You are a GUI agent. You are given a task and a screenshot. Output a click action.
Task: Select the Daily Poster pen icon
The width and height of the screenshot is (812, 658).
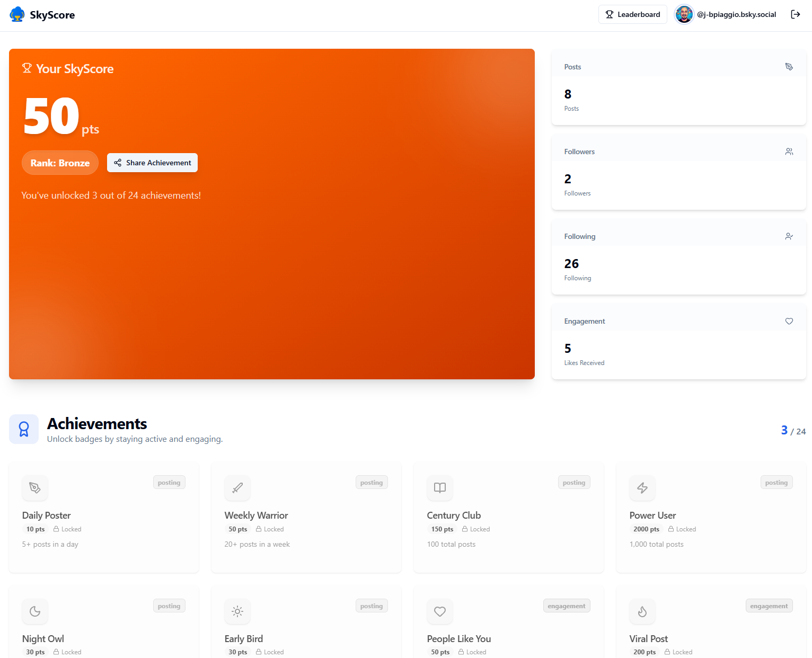[35, 488]
